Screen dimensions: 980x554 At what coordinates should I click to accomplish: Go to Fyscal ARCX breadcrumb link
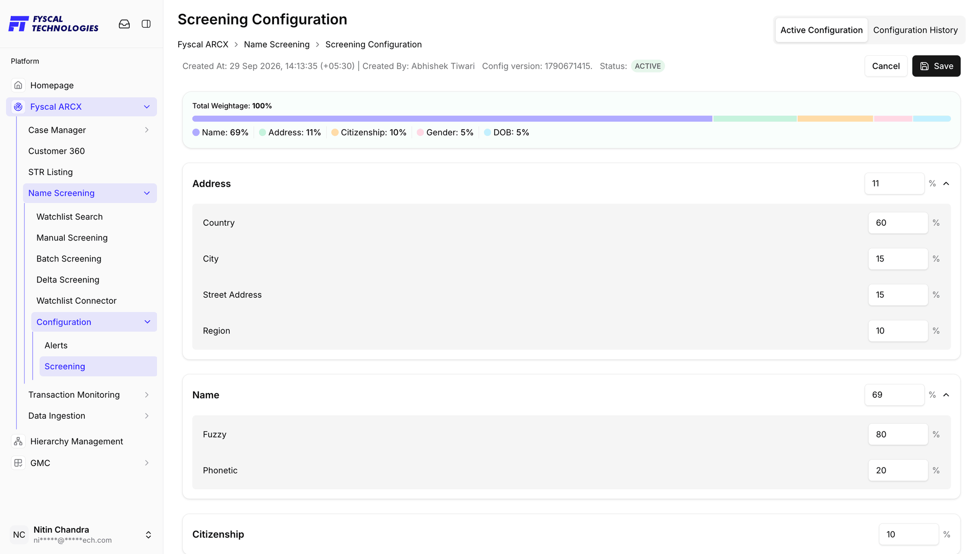[203, 44]
